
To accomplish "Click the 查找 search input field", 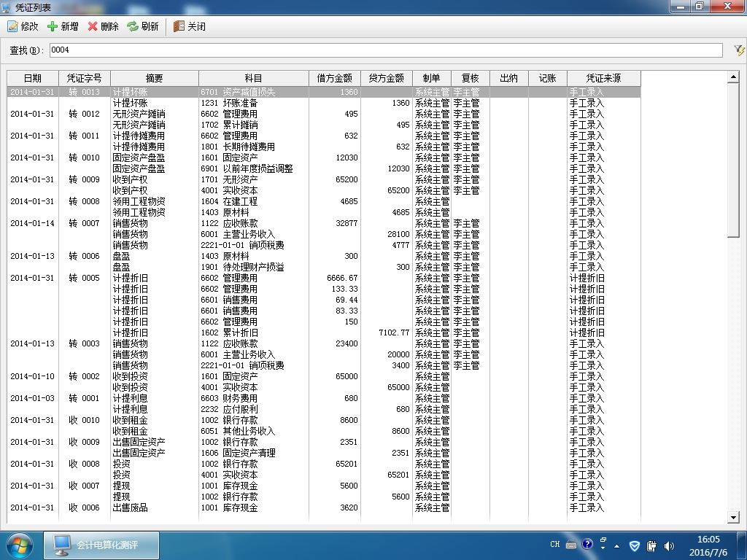I will click(x=386, y=50).
